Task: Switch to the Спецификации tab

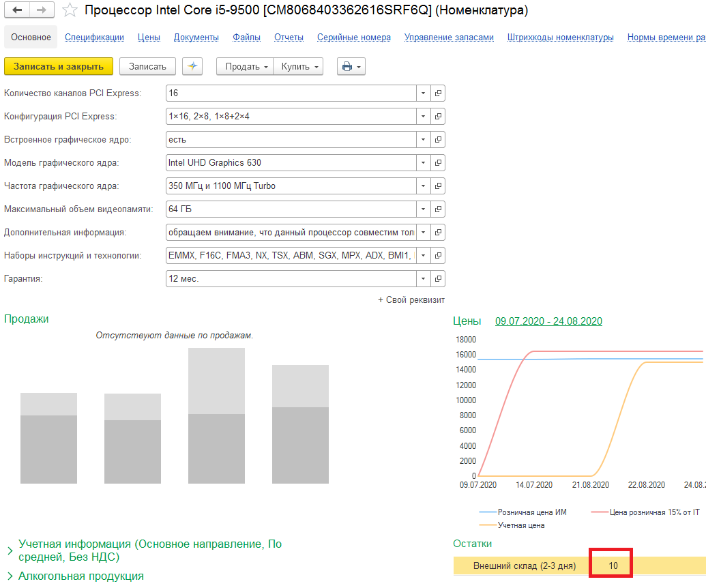Action: (95, 37)
